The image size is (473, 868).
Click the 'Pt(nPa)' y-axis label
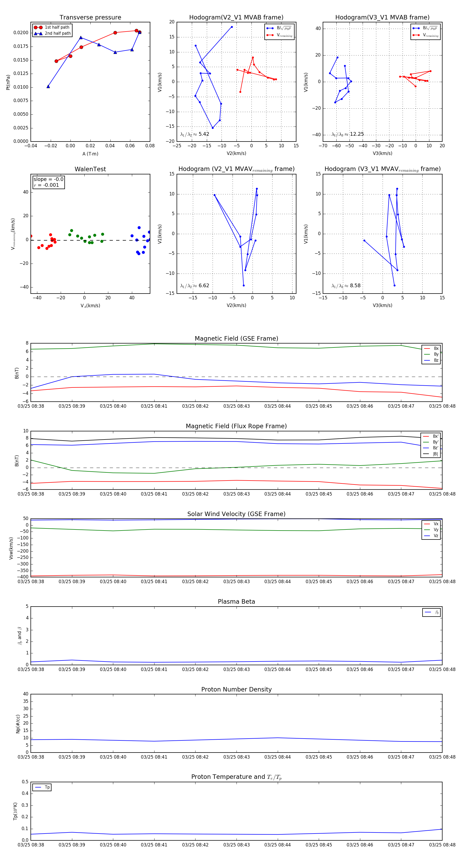tap(8, 82)
